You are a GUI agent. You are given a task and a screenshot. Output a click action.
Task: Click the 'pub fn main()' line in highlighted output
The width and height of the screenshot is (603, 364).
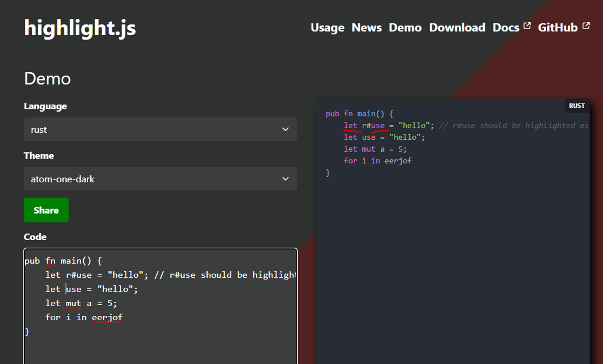coord(359,114)
